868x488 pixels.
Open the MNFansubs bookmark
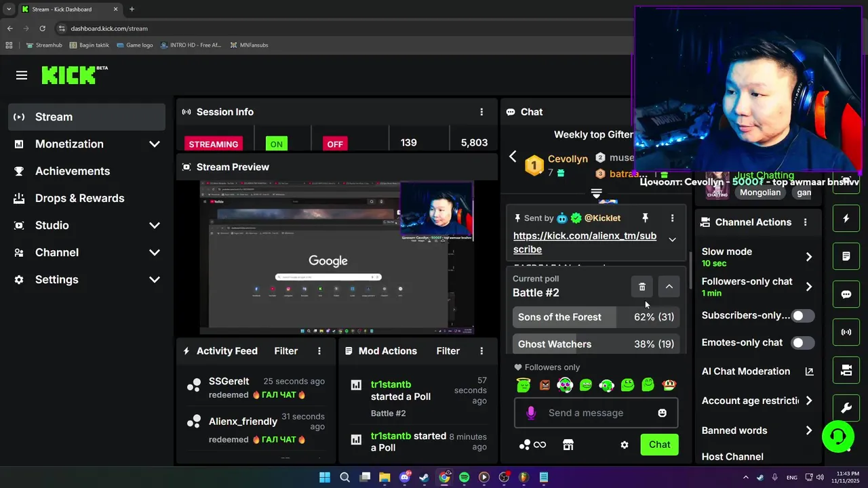tap(250, 45)
